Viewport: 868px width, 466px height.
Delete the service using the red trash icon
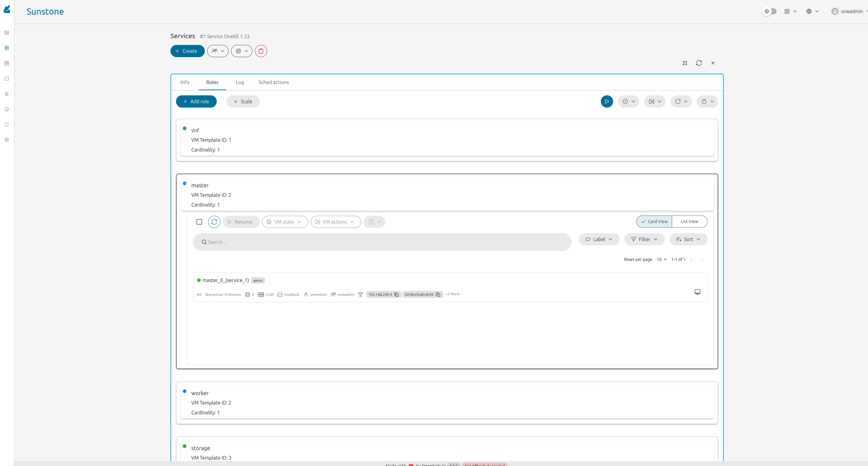(261, 51)
